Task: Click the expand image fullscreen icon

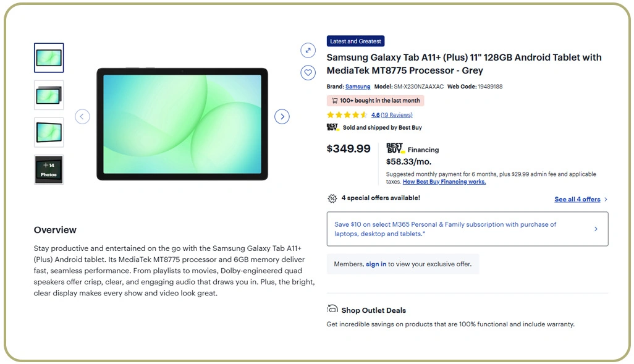Action: [308, 50]
